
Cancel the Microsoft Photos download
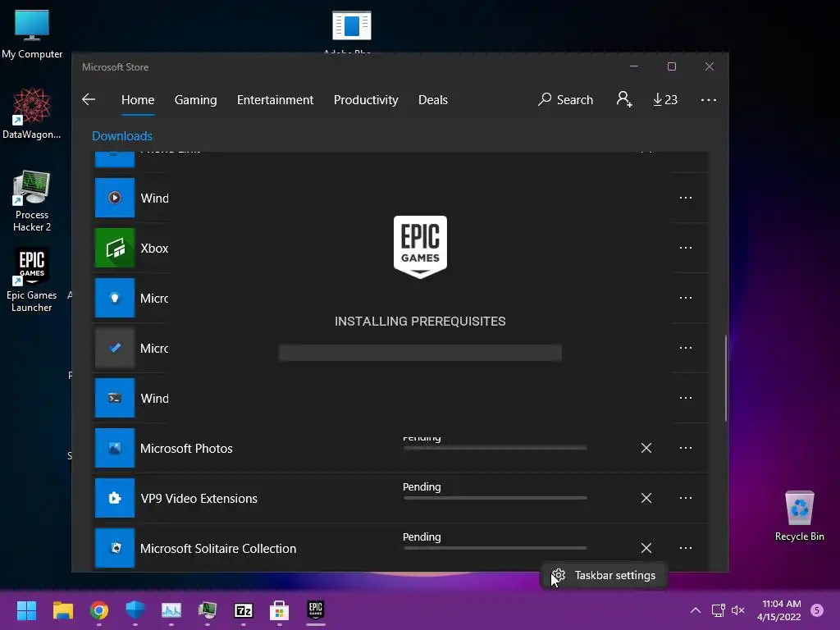(646, 448)
